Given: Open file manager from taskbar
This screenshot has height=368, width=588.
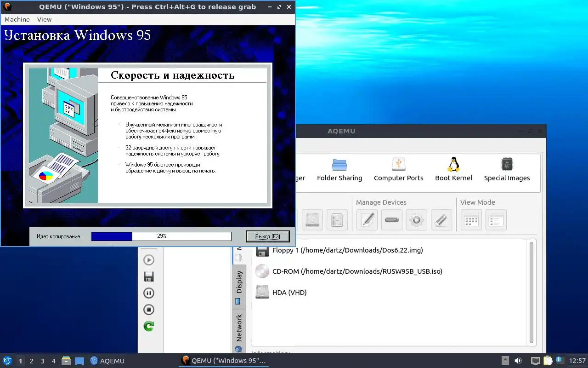Looking at the screenshot, I should (x=66, y=361).
